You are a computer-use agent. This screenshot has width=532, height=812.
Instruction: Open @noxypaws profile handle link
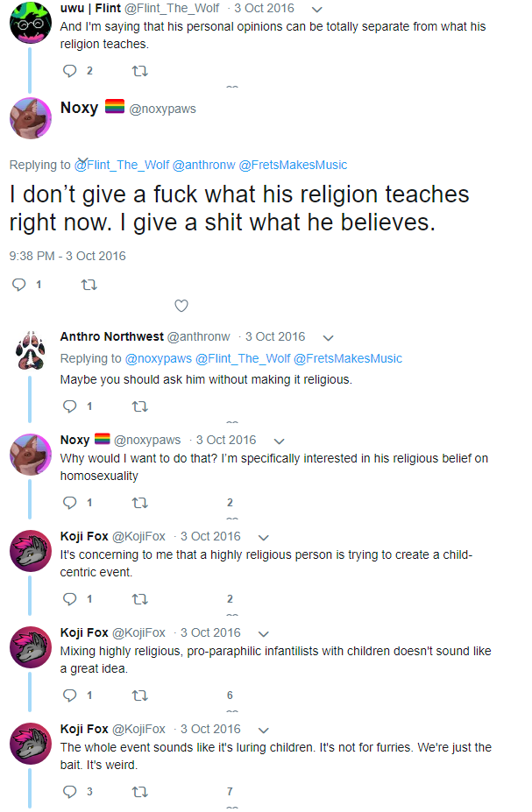click(163, 109)
